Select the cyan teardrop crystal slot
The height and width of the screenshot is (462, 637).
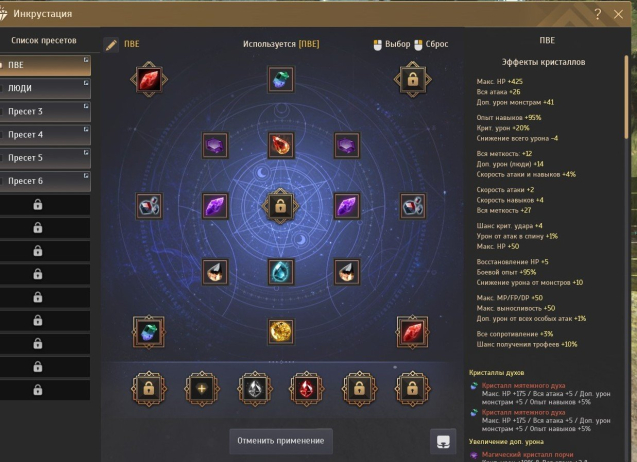(281, 271)
